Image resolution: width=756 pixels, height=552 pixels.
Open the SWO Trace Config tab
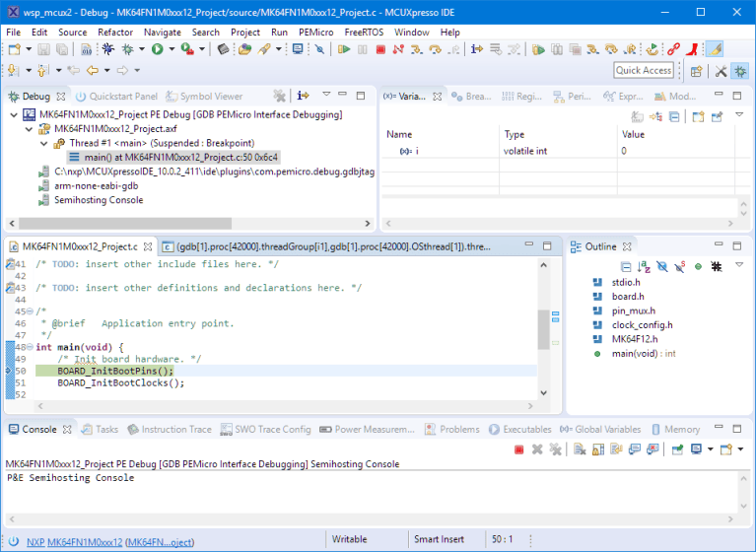coord(266,430)
